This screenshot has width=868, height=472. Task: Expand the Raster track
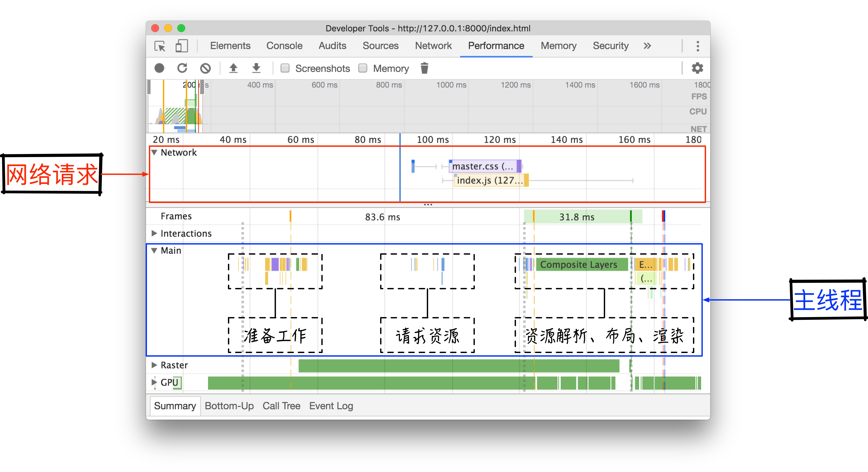(154, 365)
